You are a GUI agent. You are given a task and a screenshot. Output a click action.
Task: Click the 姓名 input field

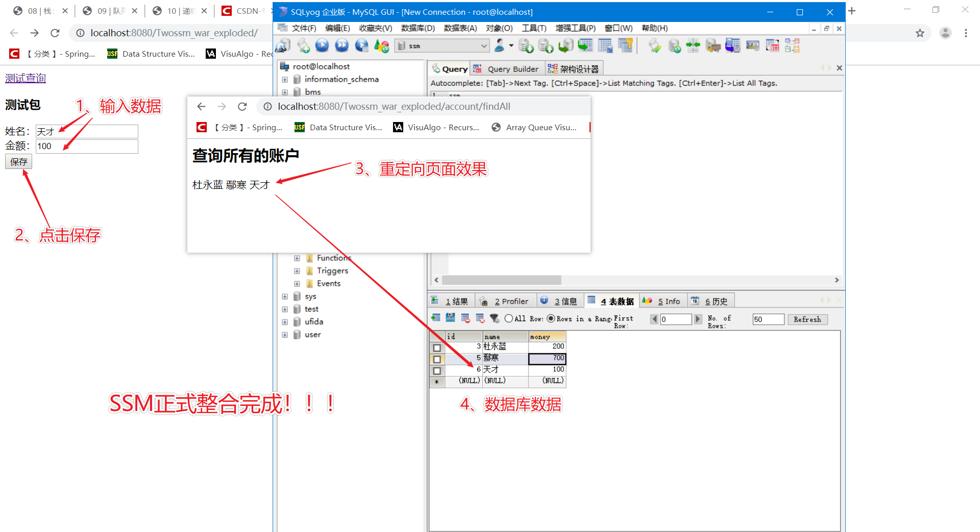87,132
